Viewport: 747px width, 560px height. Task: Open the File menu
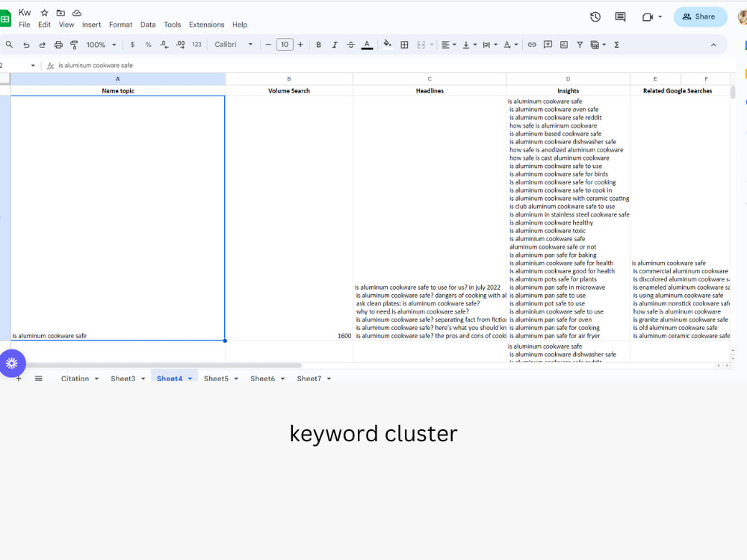click(25, 25)
